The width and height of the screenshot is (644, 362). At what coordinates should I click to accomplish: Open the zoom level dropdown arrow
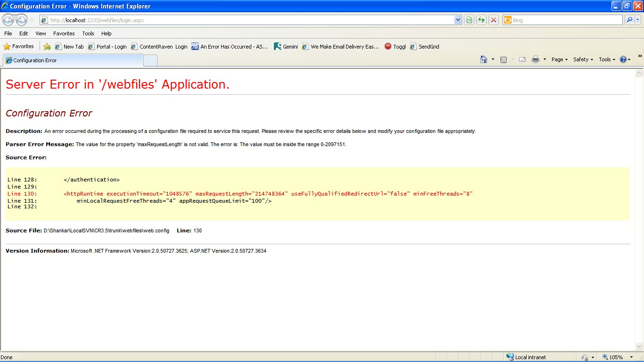point(631,357)
